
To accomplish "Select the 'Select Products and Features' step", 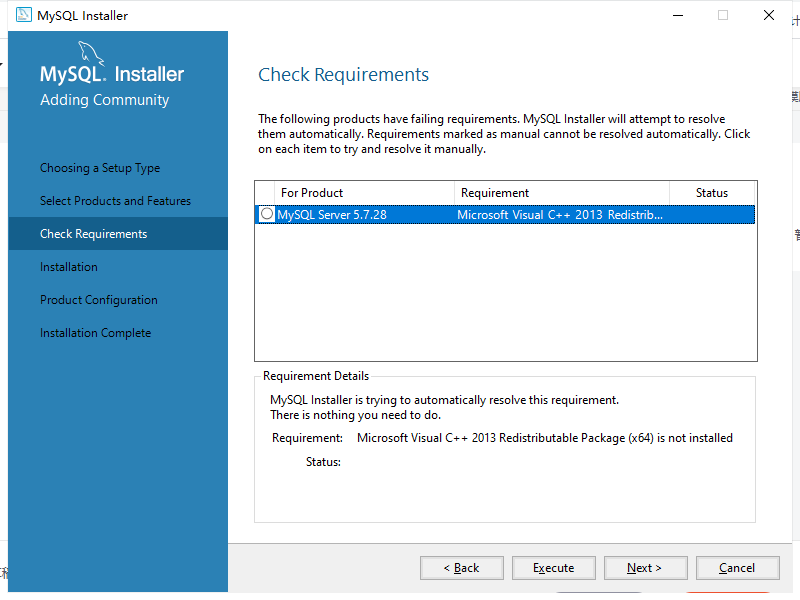I will click(115, 200).
